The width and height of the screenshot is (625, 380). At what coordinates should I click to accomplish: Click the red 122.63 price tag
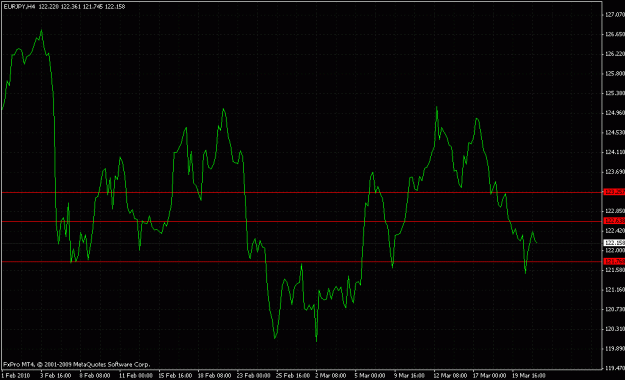614,221
